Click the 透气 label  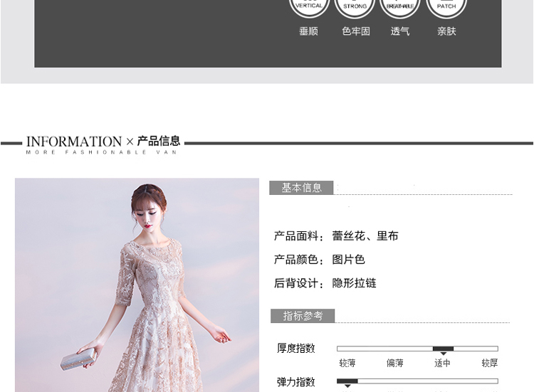(x=400, y=31)
